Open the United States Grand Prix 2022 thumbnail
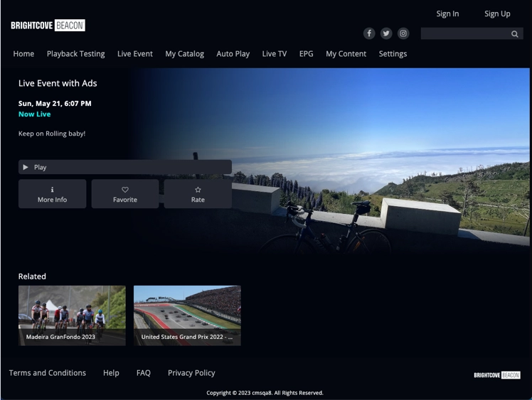 point(187,315)
